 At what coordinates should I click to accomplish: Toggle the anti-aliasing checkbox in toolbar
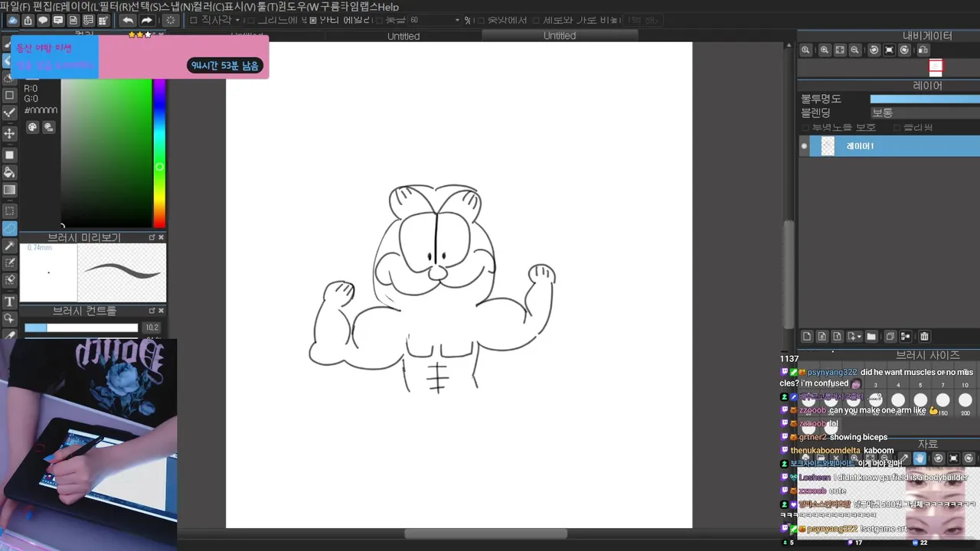pyautogui.click(x=312, y=20)
